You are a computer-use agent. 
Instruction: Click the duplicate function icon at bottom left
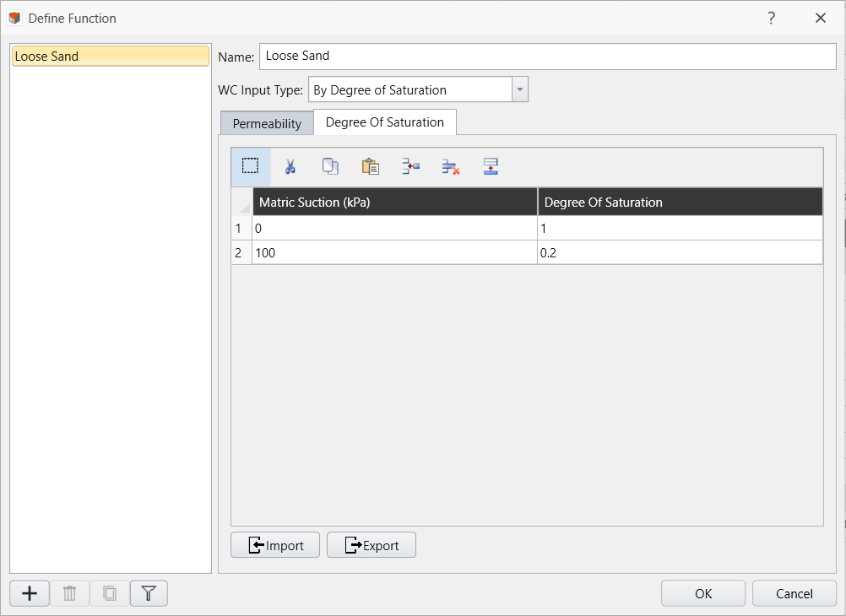110,594
